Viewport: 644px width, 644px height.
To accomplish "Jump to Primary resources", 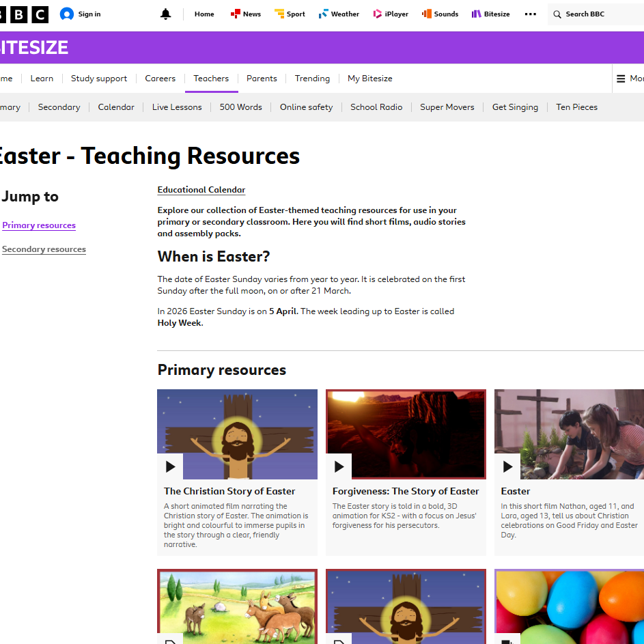I will 39,225.
